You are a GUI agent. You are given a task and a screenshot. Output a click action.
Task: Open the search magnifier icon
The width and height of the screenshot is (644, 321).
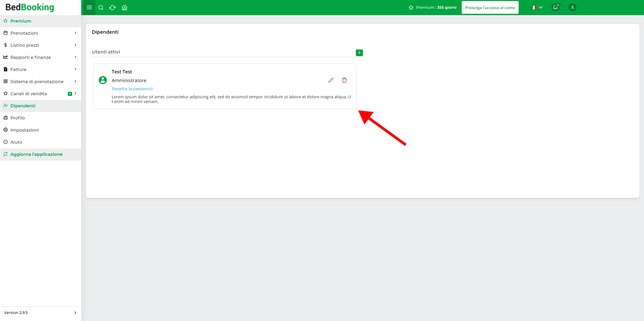pos(101,7)
